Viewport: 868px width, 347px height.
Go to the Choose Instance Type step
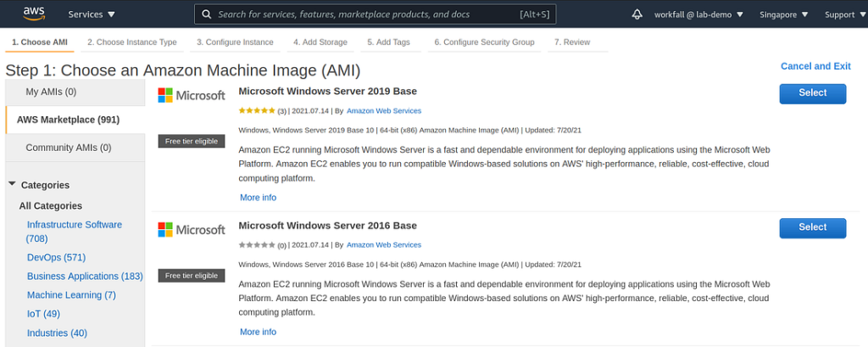131,42
